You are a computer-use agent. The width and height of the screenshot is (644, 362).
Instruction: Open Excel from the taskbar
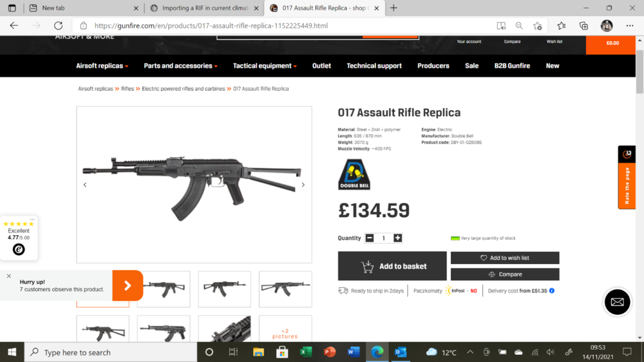click(x=305, y=352)
